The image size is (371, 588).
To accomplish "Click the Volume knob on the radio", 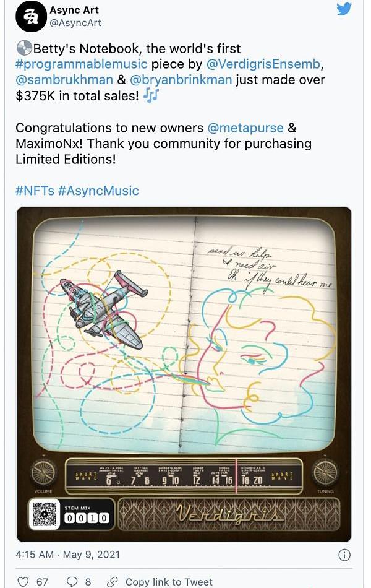I will click(43, 473).
